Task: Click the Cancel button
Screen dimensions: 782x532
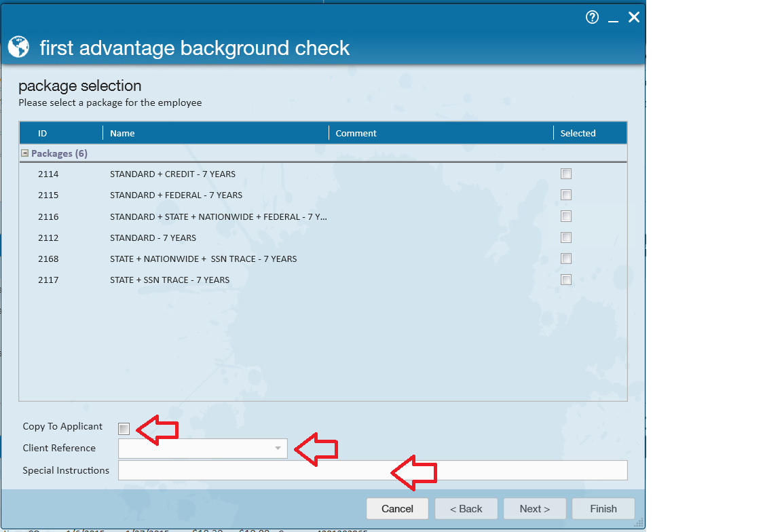Action: tap(397, 508)
